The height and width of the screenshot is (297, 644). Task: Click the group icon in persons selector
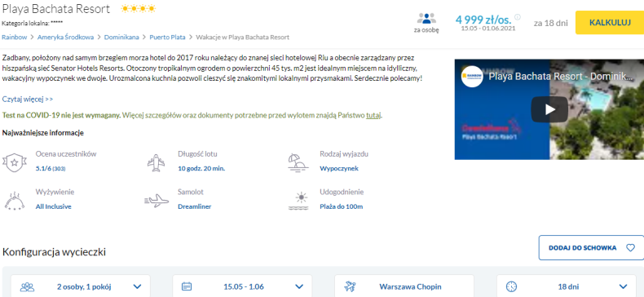(x=27, y=286)
